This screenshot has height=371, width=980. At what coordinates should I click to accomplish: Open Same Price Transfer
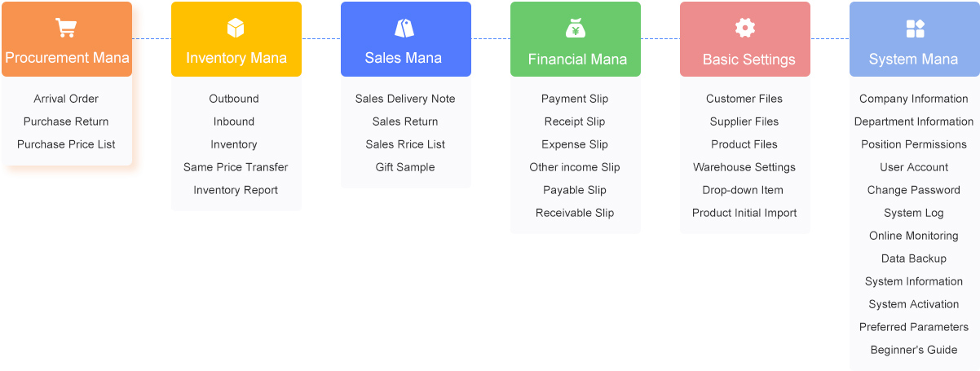pos(236,167)
